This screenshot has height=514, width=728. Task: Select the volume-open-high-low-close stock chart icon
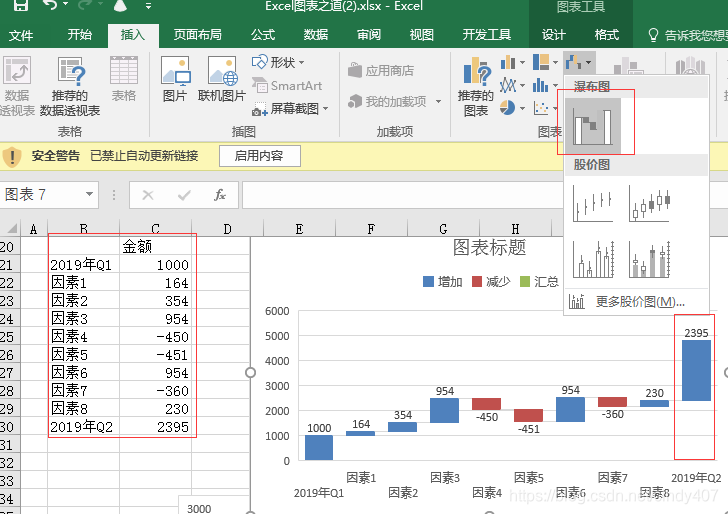[649, 259]
